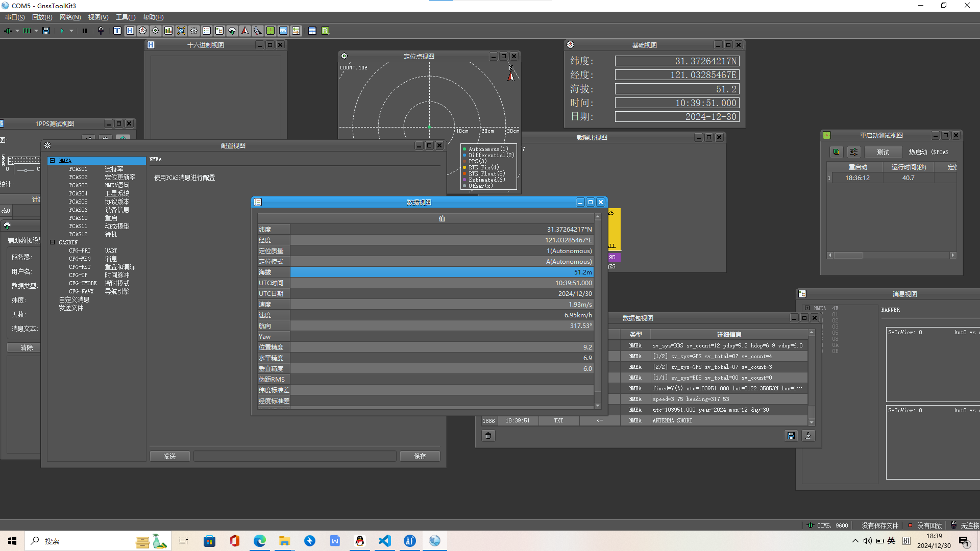Click 保存 button in config view
Image resolution: width=980 pixels, height=551 pixels.
click(420, 456)
